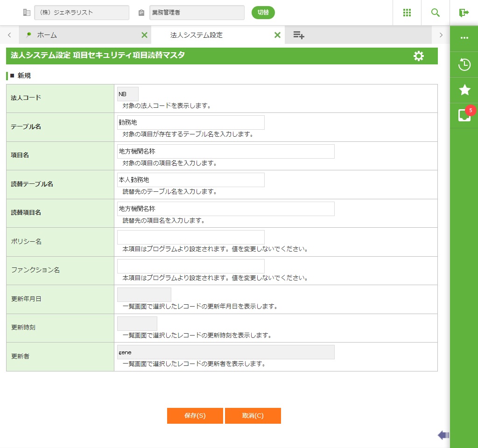Open favorites star icon in sidebar
Image resolution: width=478 pixels, height=448 pixels.
pos(464,90)
